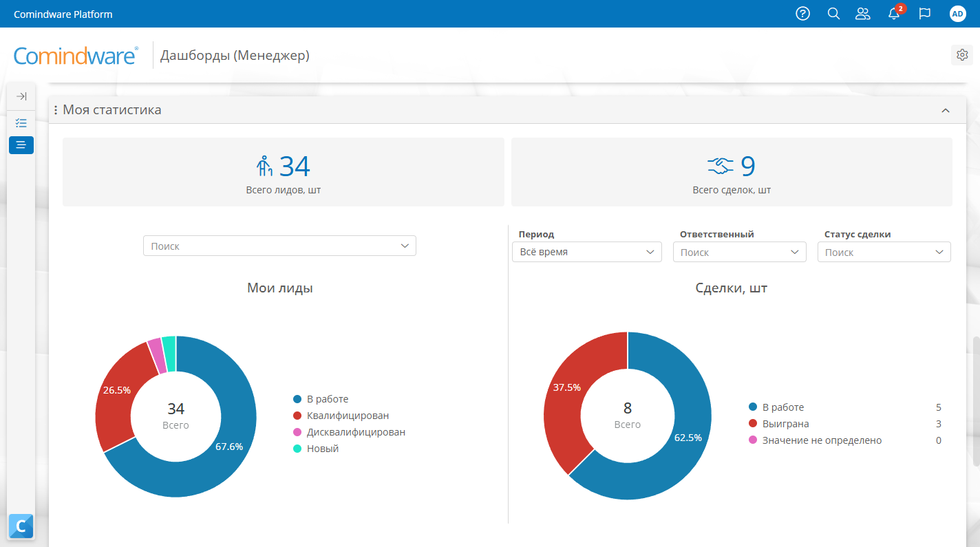Toggle 'Квалифицирован' legend item
This screenshot has height=547, width=980.
click(x=347, y=416)
